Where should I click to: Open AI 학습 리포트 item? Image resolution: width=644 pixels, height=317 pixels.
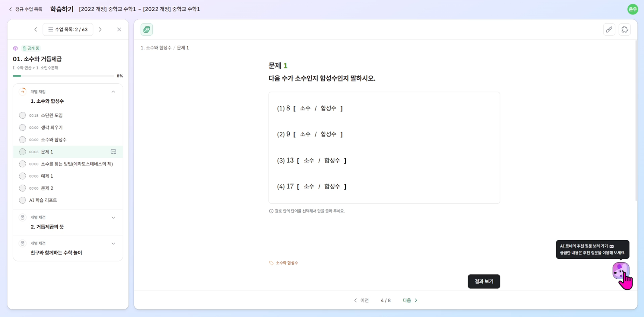point(68,200)
